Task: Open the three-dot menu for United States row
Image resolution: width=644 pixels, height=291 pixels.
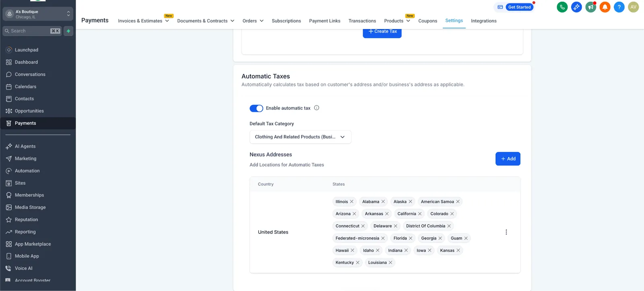Action: point(506,232)
